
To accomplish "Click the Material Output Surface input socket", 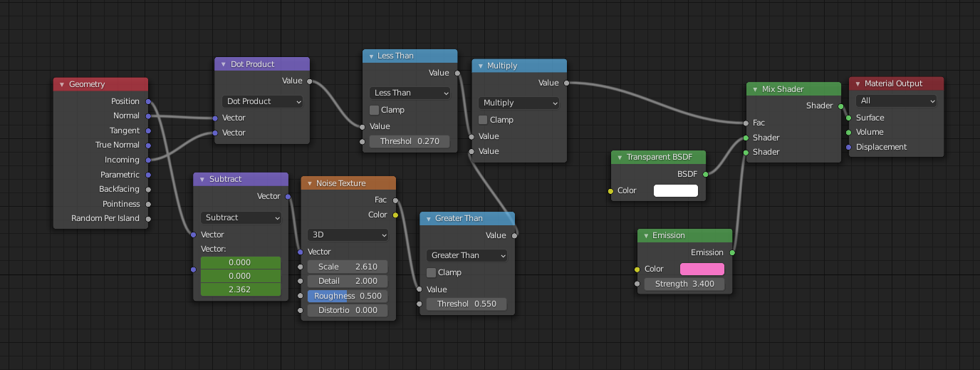I will (848, 118).
